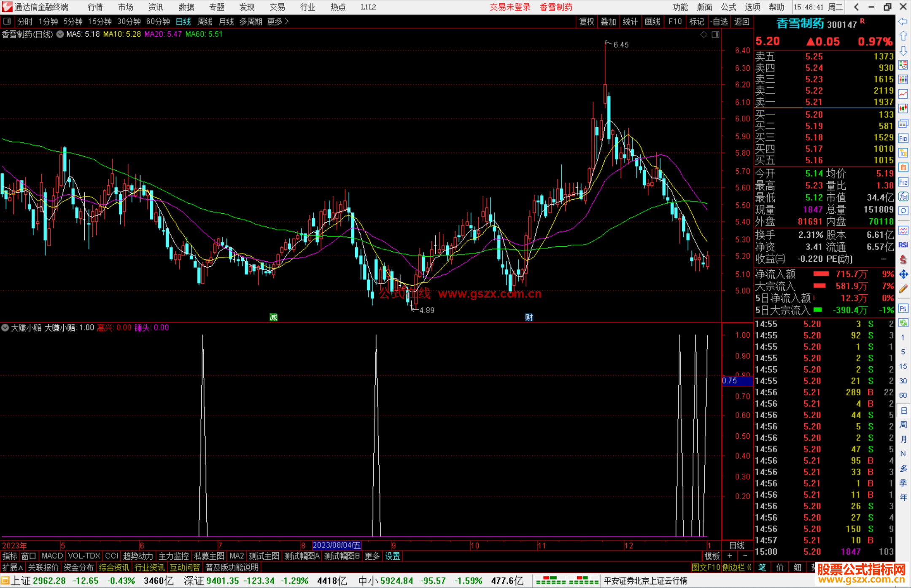Open the red line intraday chart icon
Screen dimensions: 911x588
(x=903, y=94)
